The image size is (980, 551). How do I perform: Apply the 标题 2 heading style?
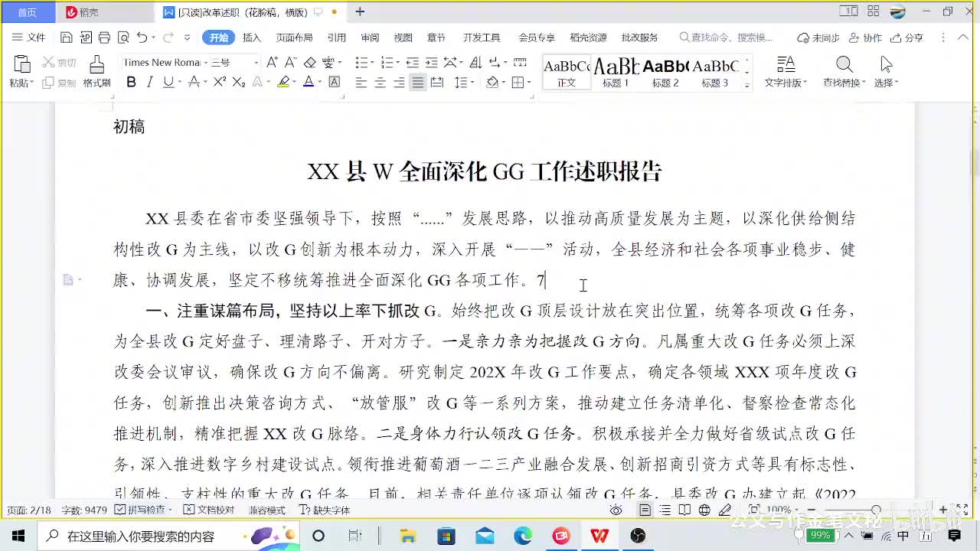point(665,73)
